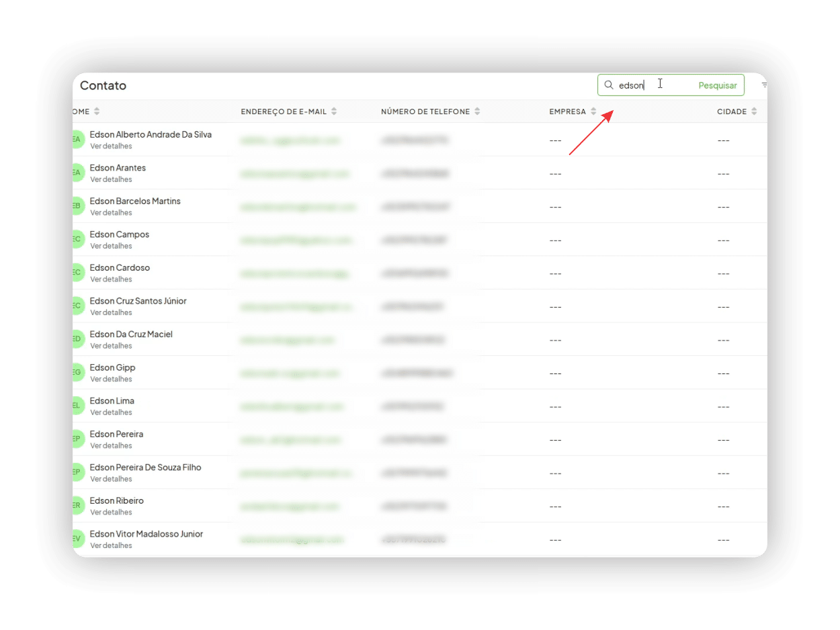Open Ver detalhes under Edson Vitor Madalosso Junior
The height and width of the screenshot is (630, 840).
click(x=111, y=545)
